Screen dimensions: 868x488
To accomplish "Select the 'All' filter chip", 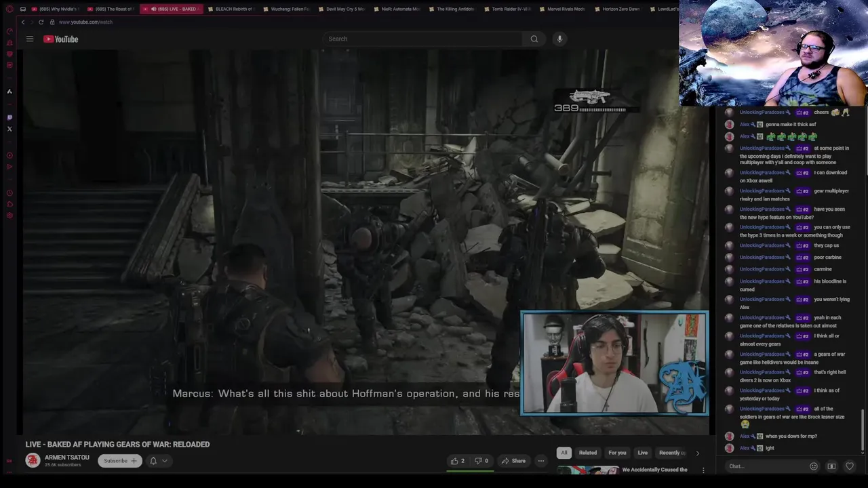I will [x=564, y=453].
